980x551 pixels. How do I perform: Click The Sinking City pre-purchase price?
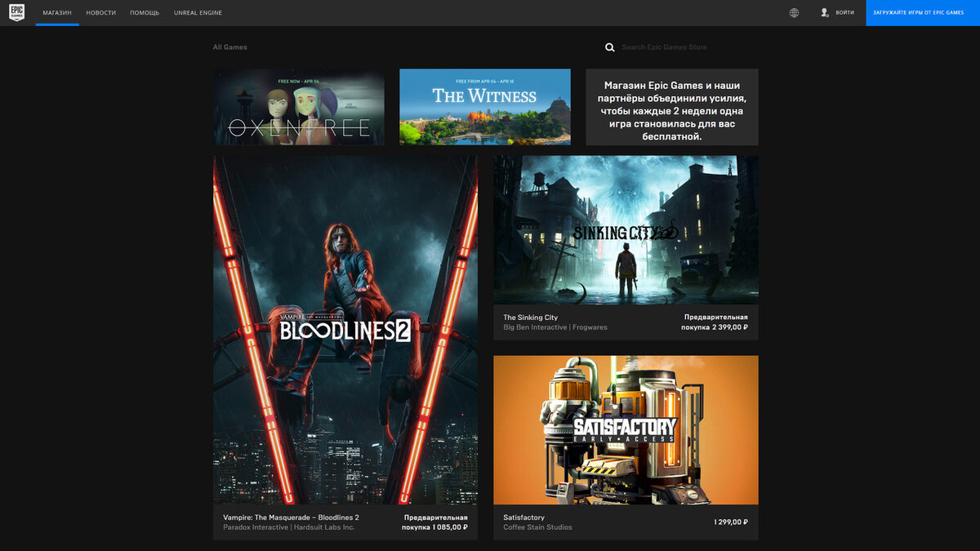point(716,322)
